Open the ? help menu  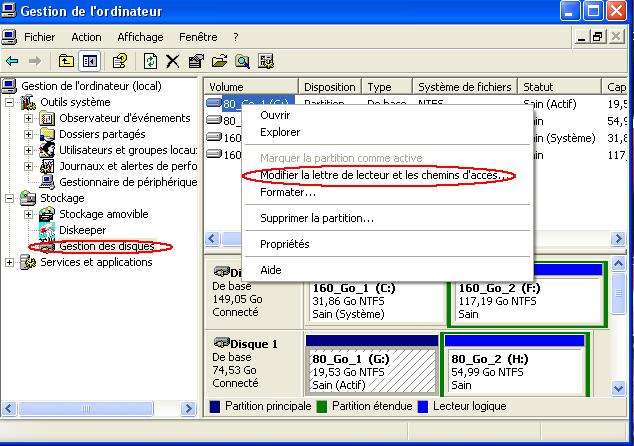pyautogui.click(x=236, y=37)
